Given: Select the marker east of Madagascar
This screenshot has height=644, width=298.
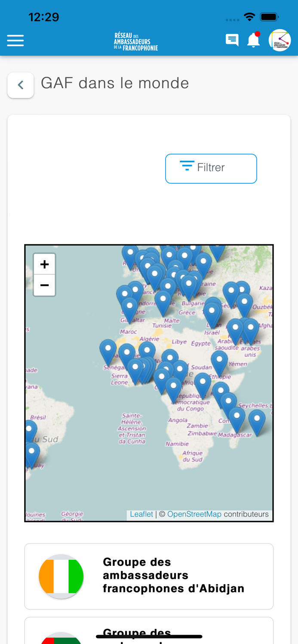Looking at the screenshot, I should click(257, 422).
